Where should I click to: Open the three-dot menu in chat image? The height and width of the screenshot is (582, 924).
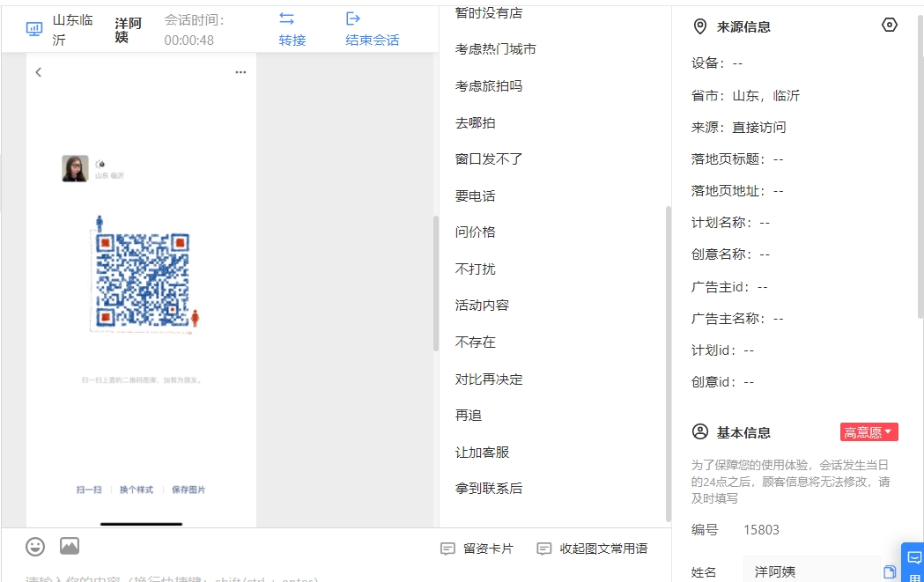240,72
